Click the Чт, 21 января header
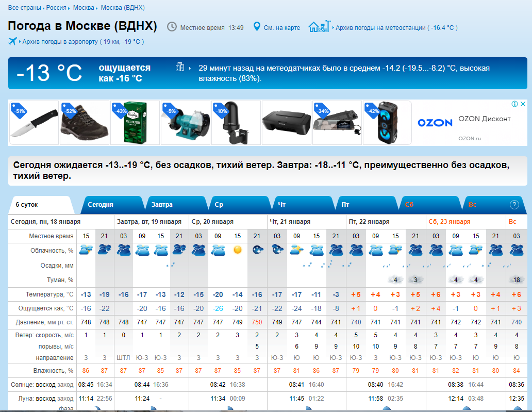This screenshot has width=532, height=412. (290, 222)
